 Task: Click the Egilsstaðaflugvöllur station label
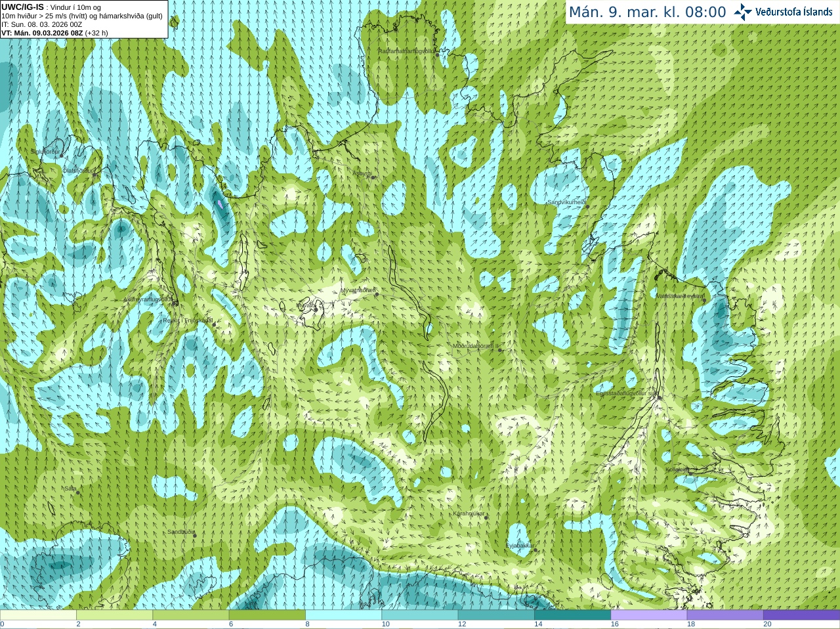pos(627,393)
